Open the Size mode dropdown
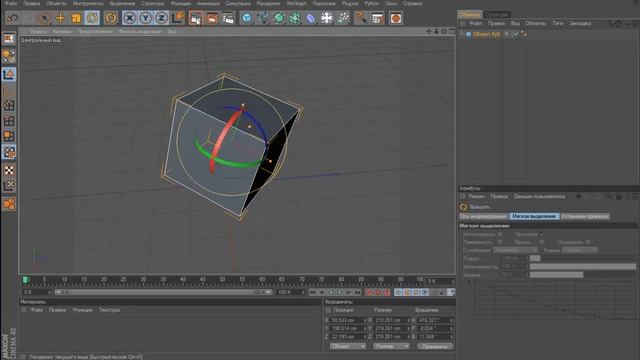Viewport: 640px width, 360px height. click(391, 346)
